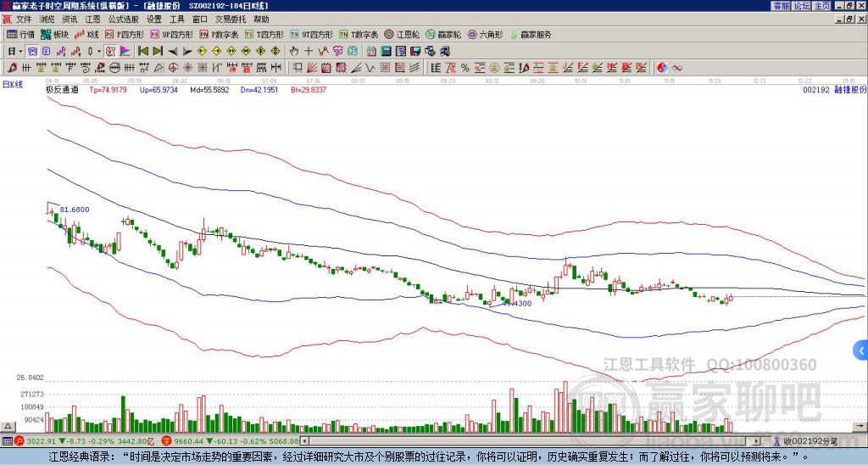Click the red floppy disk save icon
This screenshot has width=868, height=465.
[x=415, y=52]
